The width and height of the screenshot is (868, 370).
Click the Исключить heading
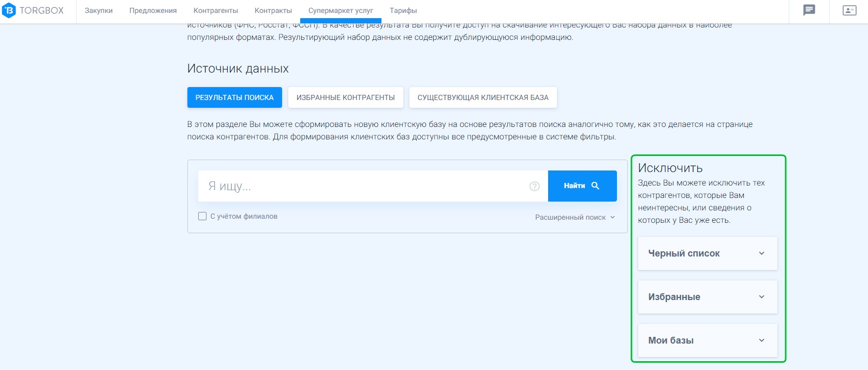(x=670, y=168)
